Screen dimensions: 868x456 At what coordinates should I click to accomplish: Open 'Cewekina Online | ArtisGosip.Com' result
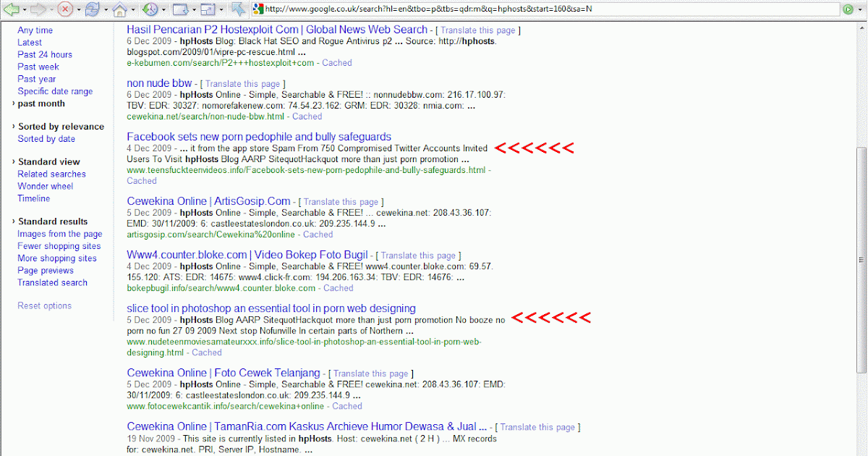209,201
